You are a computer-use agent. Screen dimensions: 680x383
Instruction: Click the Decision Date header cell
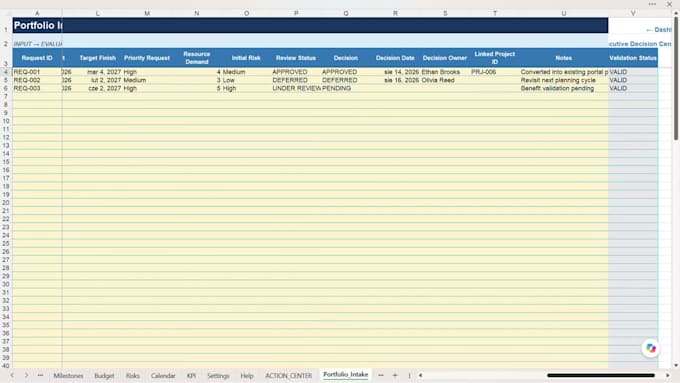[x=395, y=58]
